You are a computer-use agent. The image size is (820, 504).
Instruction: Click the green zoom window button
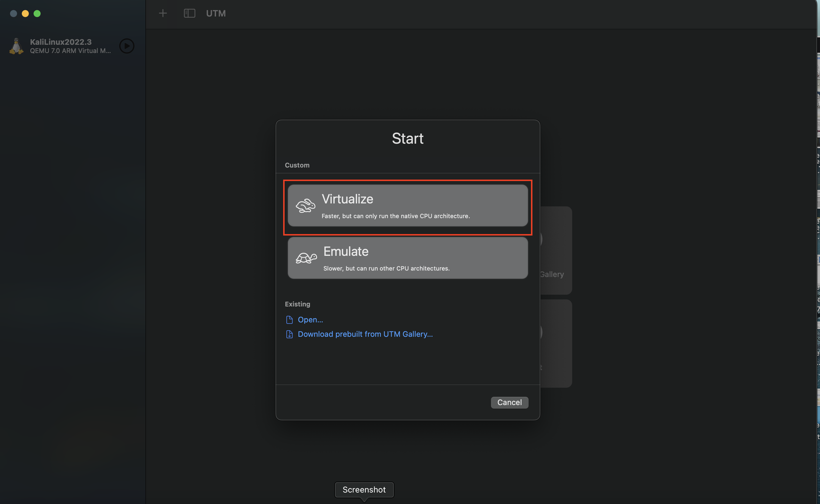pos(37,13)
